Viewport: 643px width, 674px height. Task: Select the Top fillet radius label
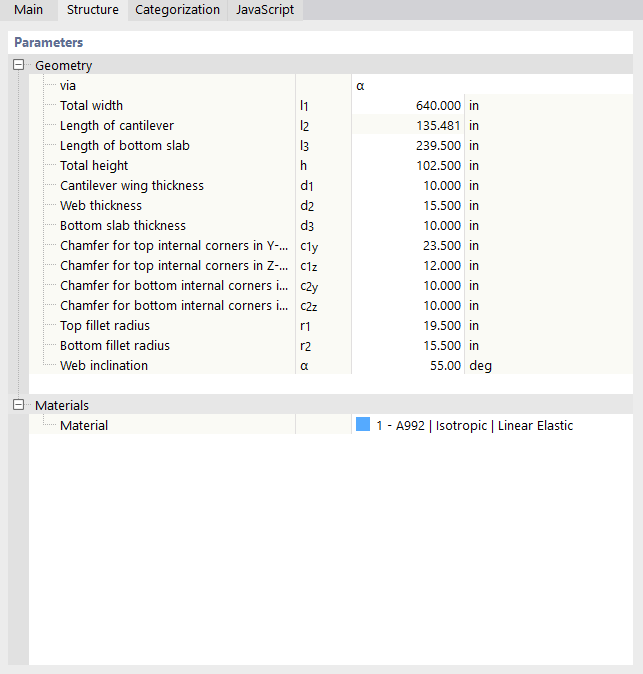(x=105, y=325)
